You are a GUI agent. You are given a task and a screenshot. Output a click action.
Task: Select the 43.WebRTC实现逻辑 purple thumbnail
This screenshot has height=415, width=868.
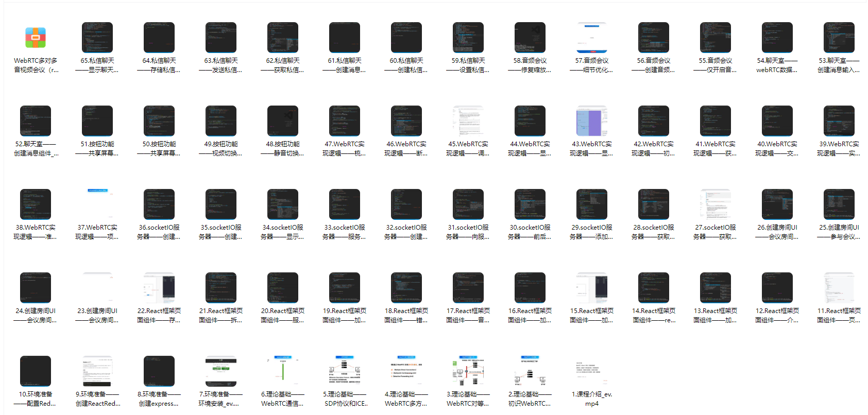coord(591,121)
